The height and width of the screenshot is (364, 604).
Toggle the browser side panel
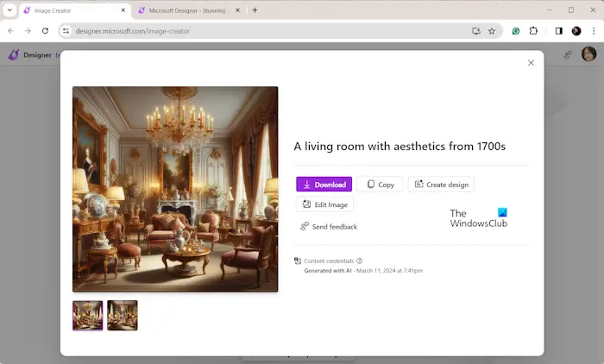558,31
